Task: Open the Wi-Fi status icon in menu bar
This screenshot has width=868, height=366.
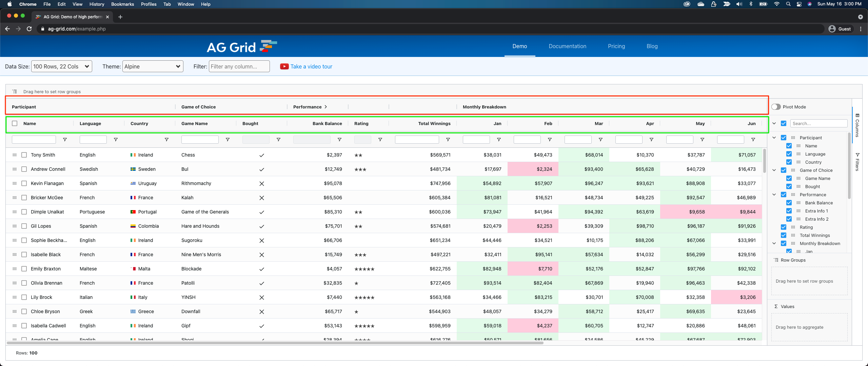Action: (x=776, y=4)
